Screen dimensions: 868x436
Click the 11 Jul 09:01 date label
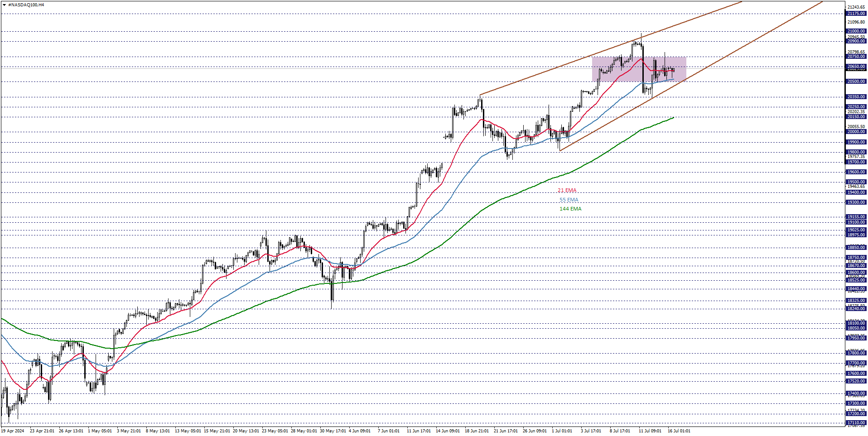651,431
